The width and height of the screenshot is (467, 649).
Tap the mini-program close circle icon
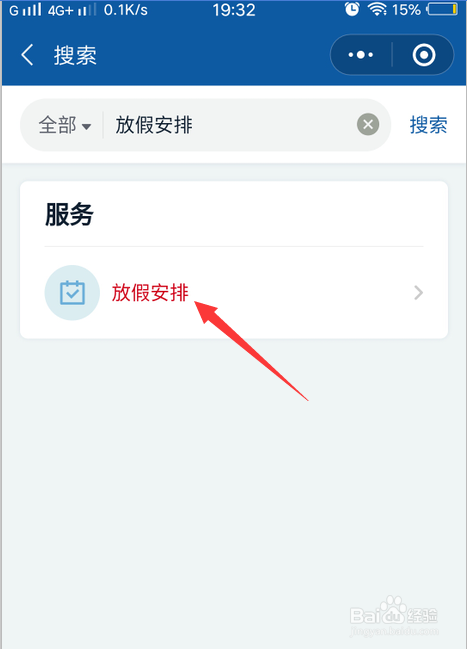(x=424, y=55)
